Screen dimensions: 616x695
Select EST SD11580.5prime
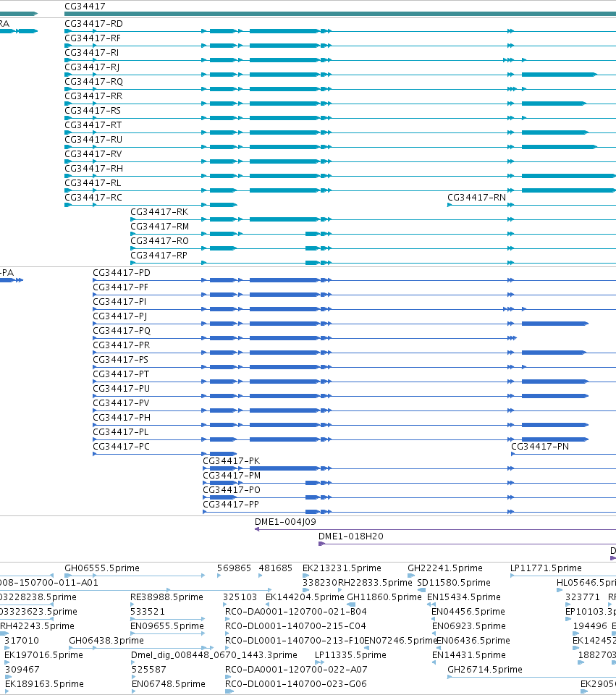(454, 582)
